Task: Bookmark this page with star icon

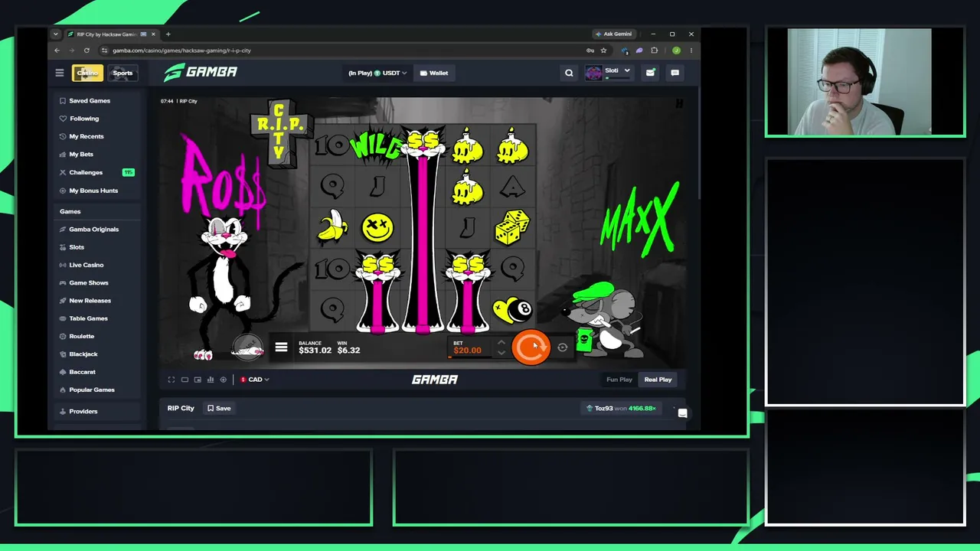Action: [603, 51]
